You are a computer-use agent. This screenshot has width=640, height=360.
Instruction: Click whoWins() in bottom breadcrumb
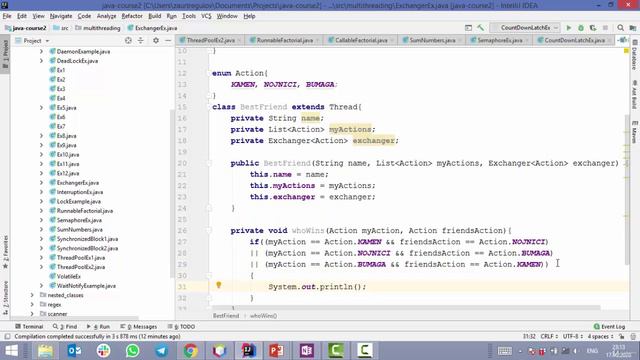pyautogui.click(x=263, y=316)
